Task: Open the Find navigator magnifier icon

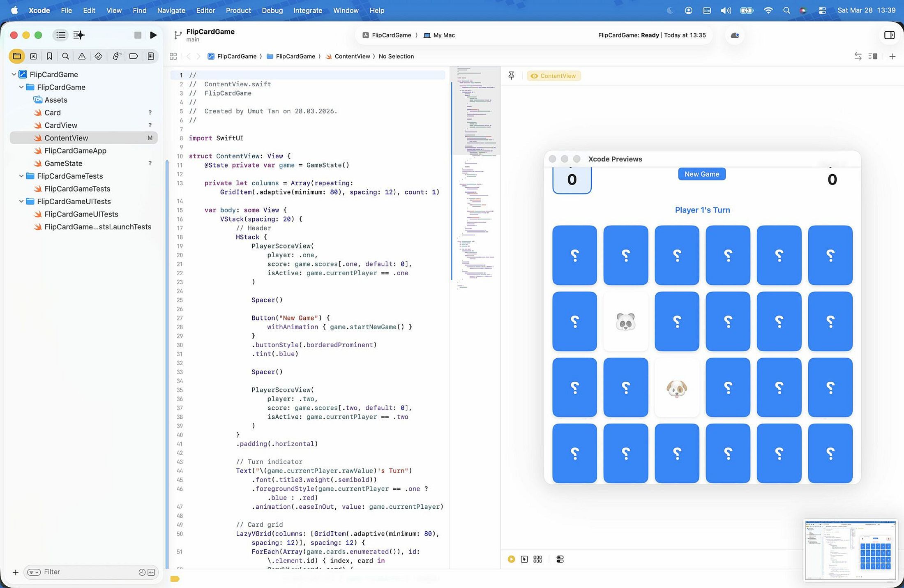Action: coord(65,56)
